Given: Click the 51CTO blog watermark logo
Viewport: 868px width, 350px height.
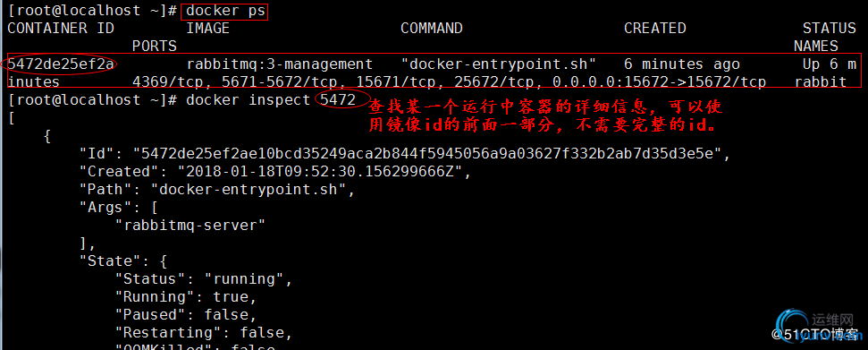Looking at the screenshot, I should [x=813, y=328].
